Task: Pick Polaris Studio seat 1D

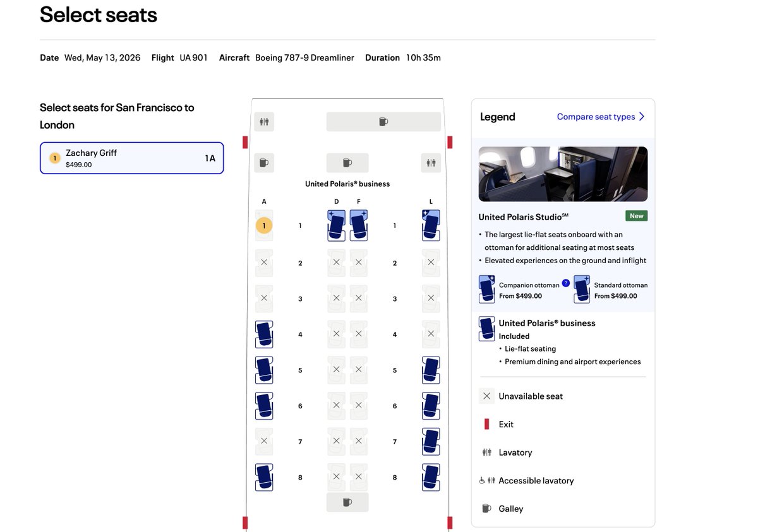Action: [336, 225]
